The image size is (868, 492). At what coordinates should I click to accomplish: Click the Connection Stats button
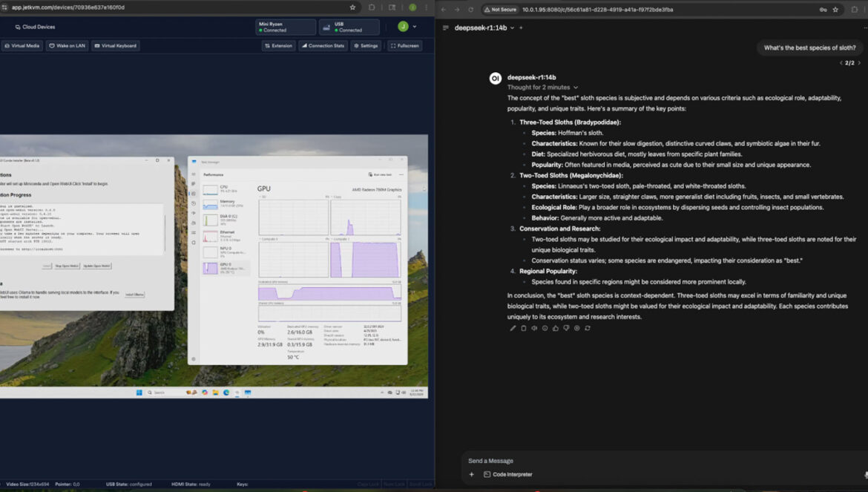click(x=323, y=46)
